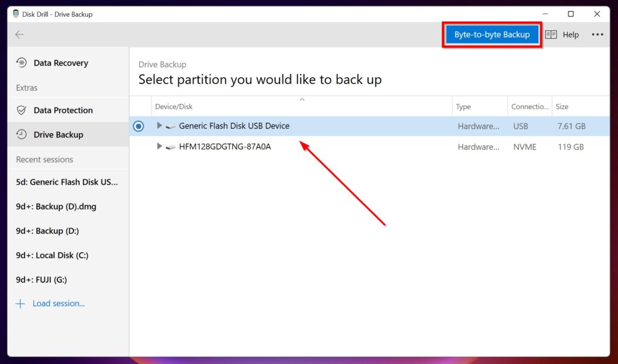
Task: Expand the Generic Flash Disk USB Device
Action: (159, 126)
